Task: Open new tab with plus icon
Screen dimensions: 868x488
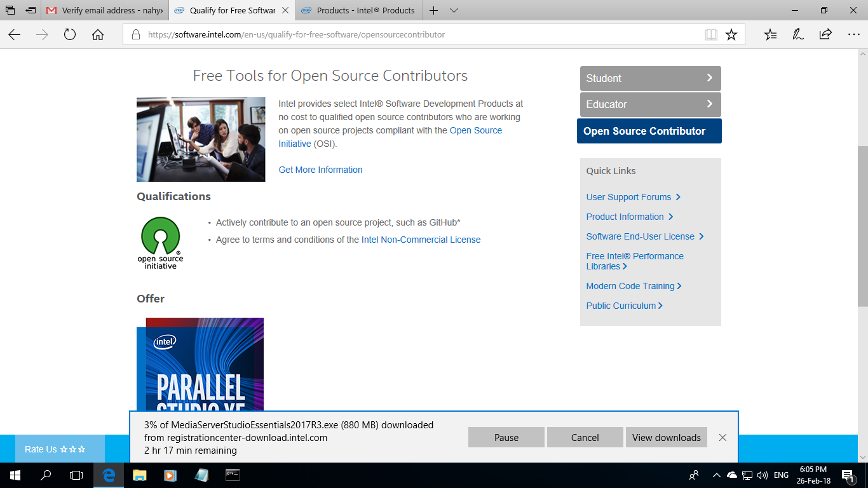Action: click(433, 11)
